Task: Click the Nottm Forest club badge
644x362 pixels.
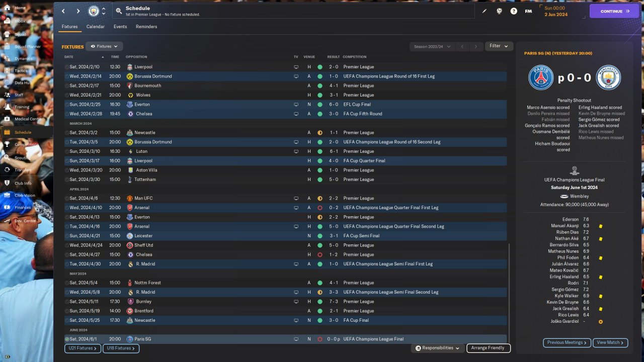Action: tap(130, 283)
